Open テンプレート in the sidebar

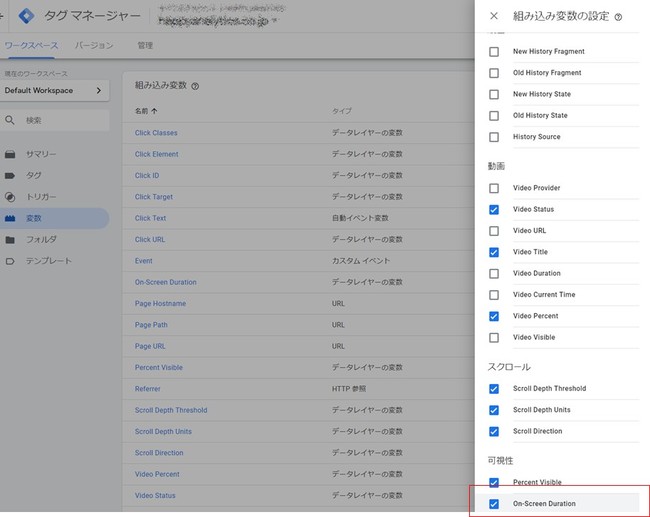click(x=49, y=261)
